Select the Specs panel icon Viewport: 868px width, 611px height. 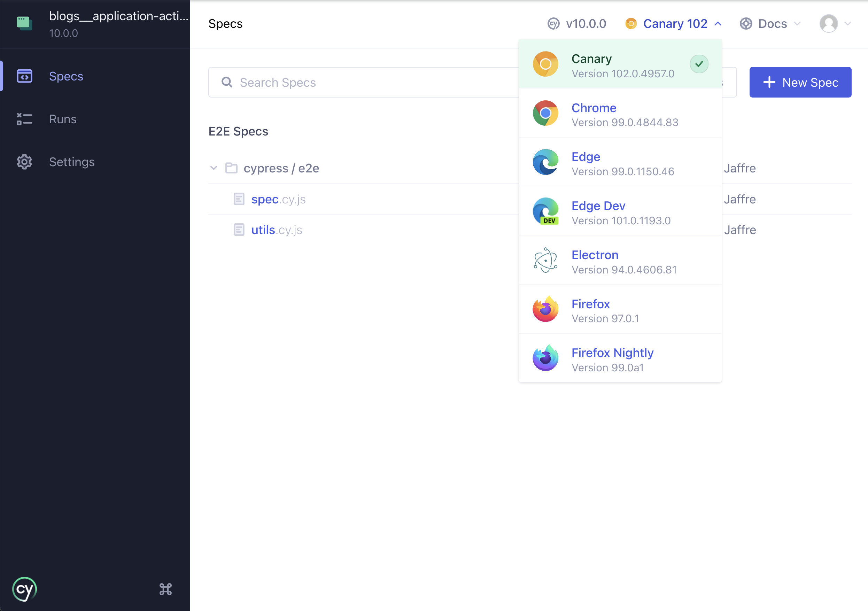[x=24, y=75]
